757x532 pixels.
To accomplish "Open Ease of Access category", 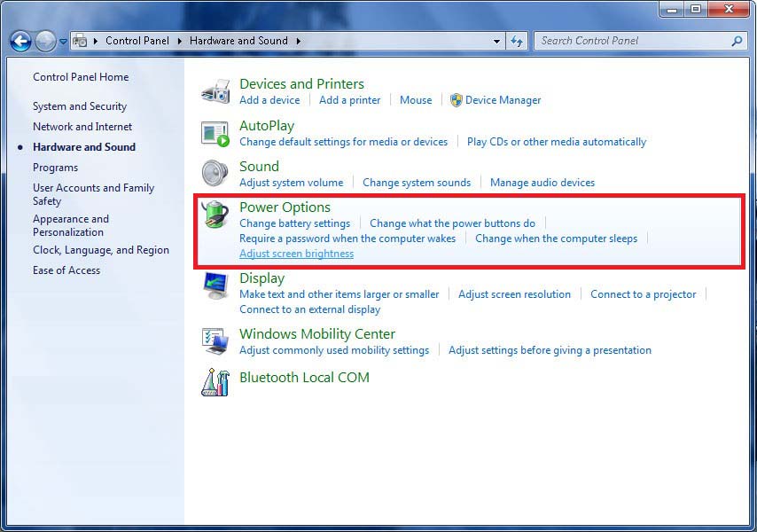I will click(x=66, y=270).
